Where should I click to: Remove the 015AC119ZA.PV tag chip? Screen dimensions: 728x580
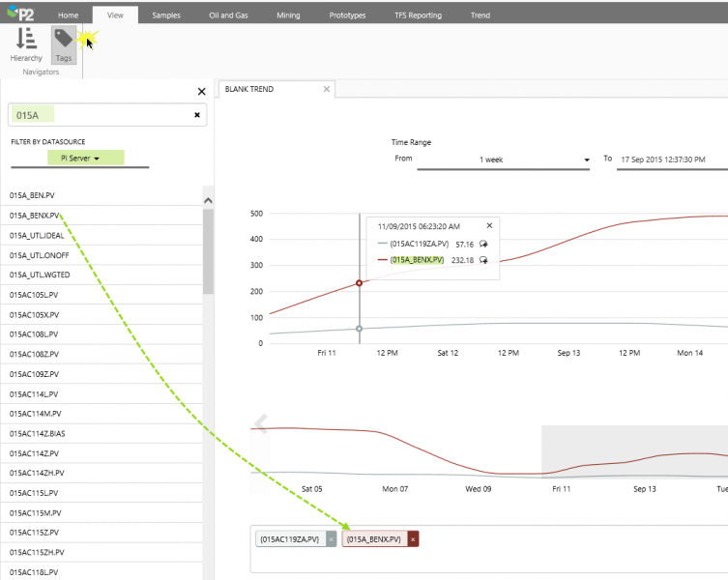(x=331, y=538)
